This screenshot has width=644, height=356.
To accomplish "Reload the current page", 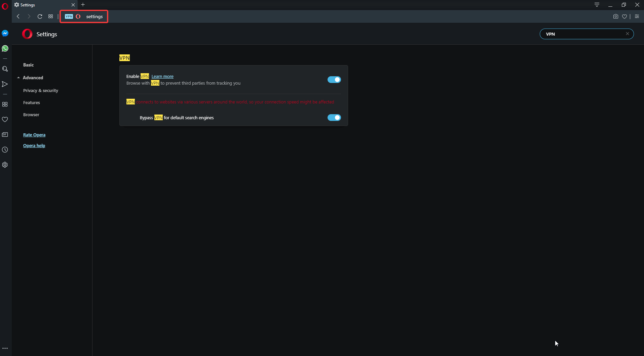I will click(40, 16).
